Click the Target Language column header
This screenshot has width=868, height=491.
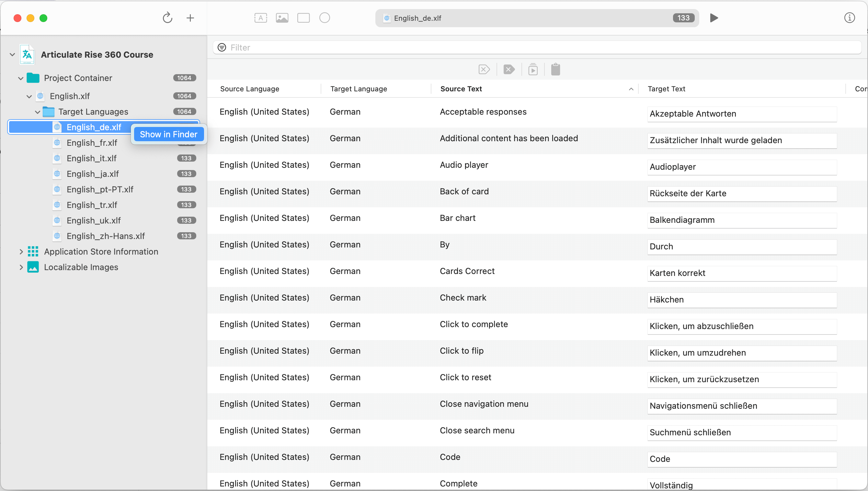tap(359, 89)
